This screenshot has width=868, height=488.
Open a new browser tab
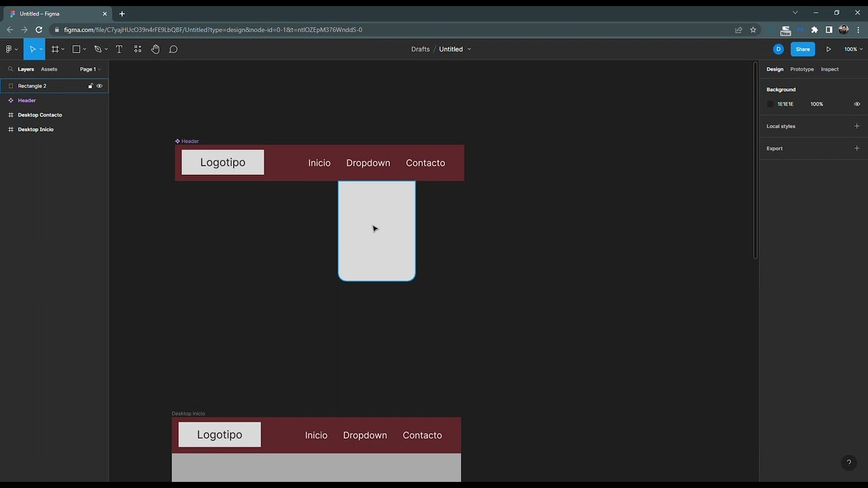pyautogui.click(x=122, y=14)
